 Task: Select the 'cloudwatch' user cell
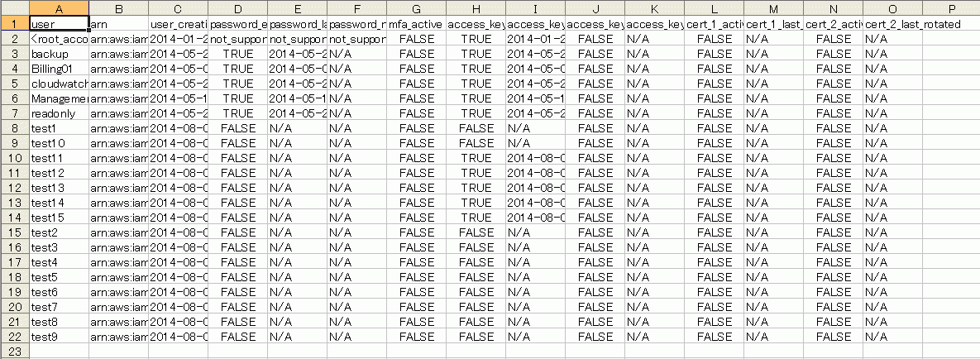59,84
